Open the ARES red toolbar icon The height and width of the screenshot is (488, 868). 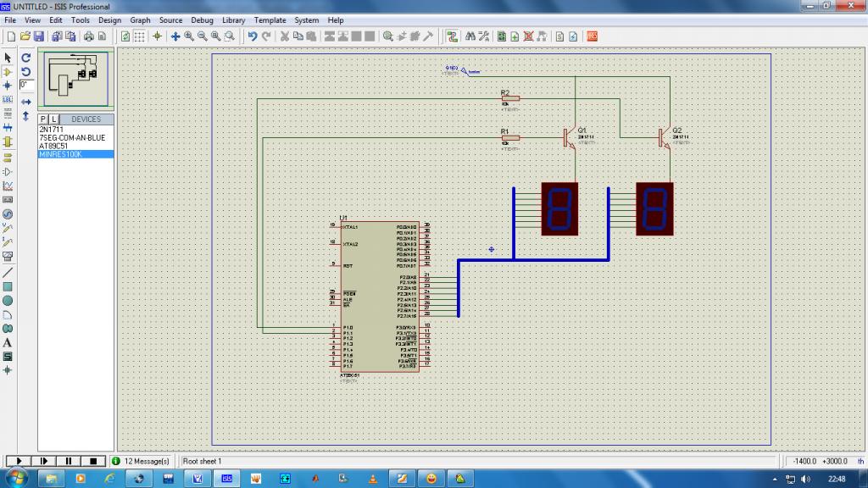click(x=592, y=36)
